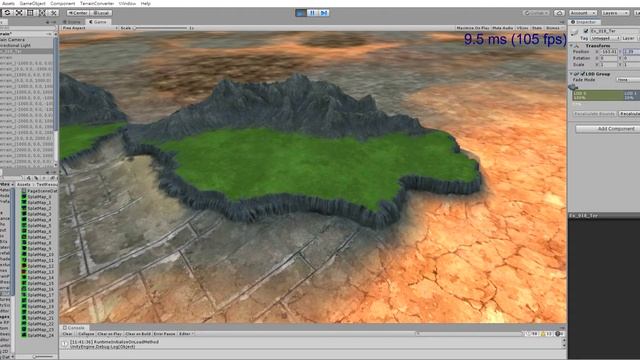Select the Rotate tool in toolbar
Image resolution: width=640 pixels, height=360 pixels.
coord(7,13)
